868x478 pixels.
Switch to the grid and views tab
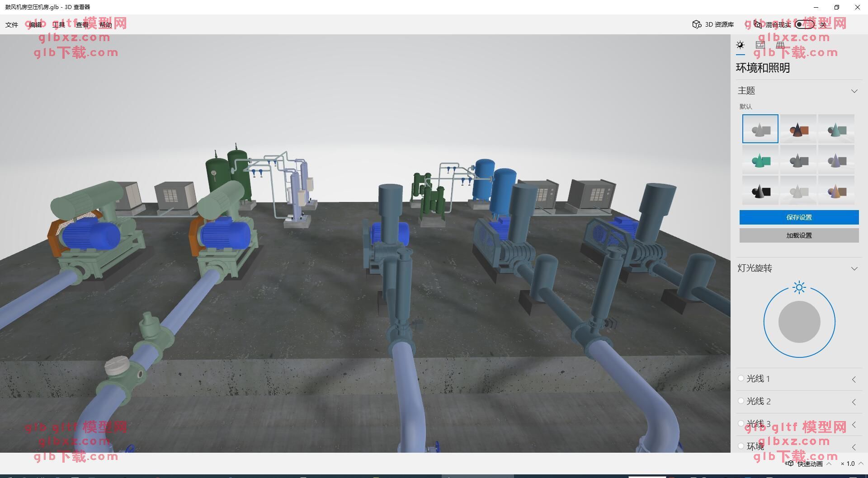[x=780, y=45]
